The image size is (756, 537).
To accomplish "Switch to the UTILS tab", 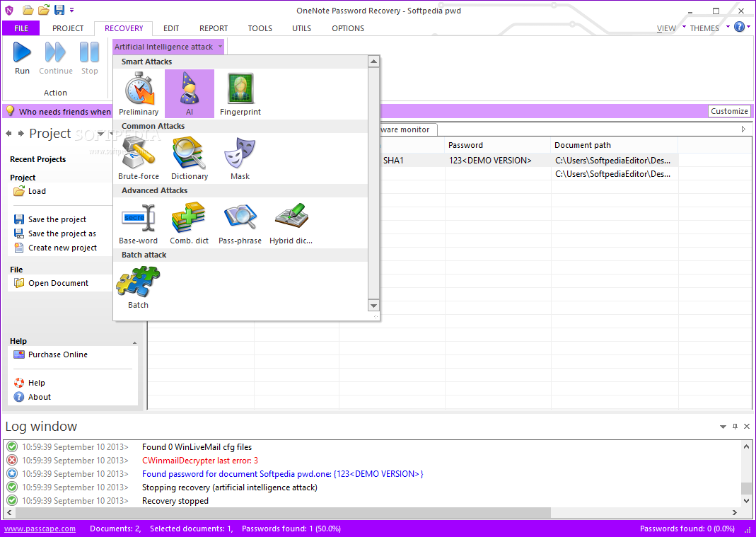I will [301, 28].
